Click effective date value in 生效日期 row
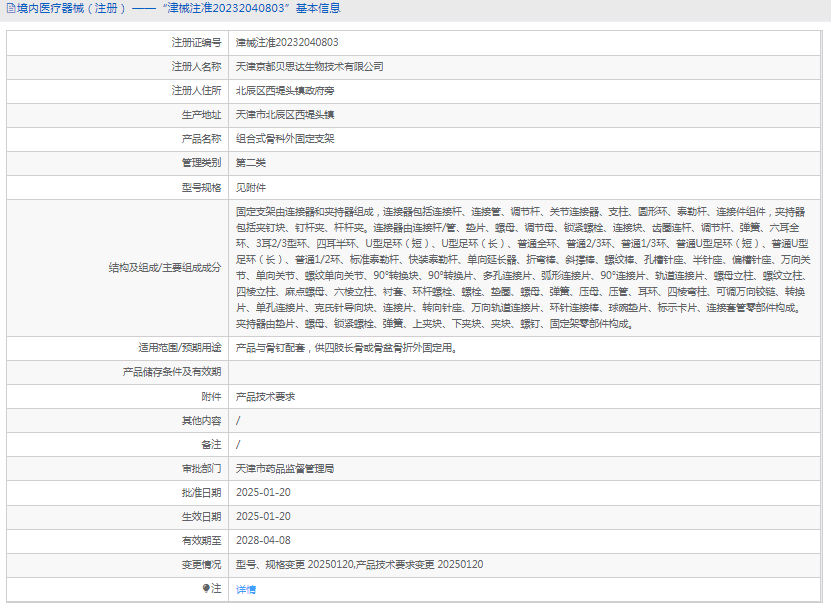 tap(263, 516)
